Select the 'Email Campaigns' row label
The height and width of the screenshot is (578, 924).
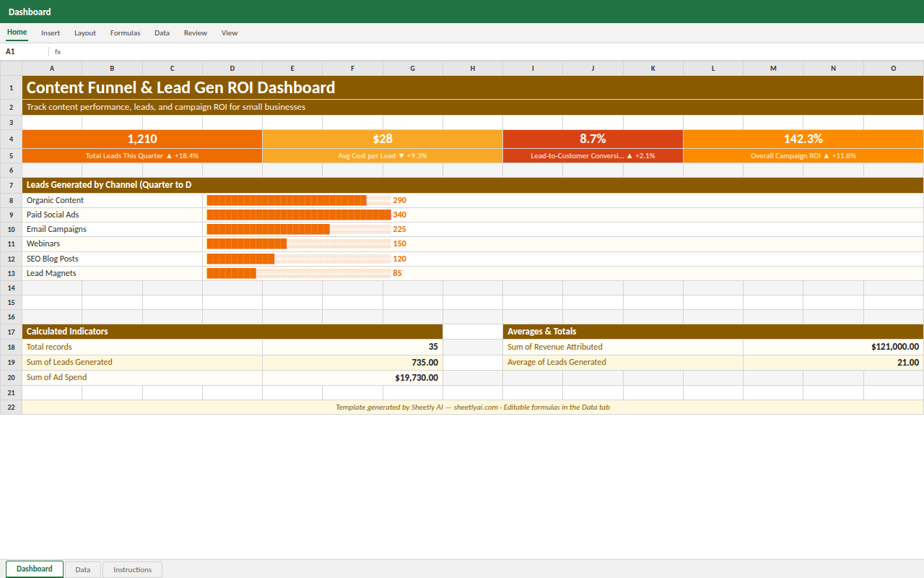[113, 229]
